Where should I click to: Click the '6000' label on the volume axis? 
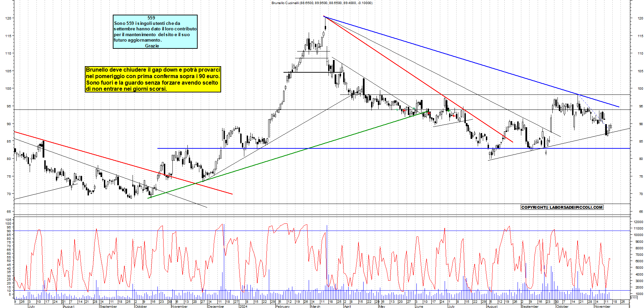639,261
